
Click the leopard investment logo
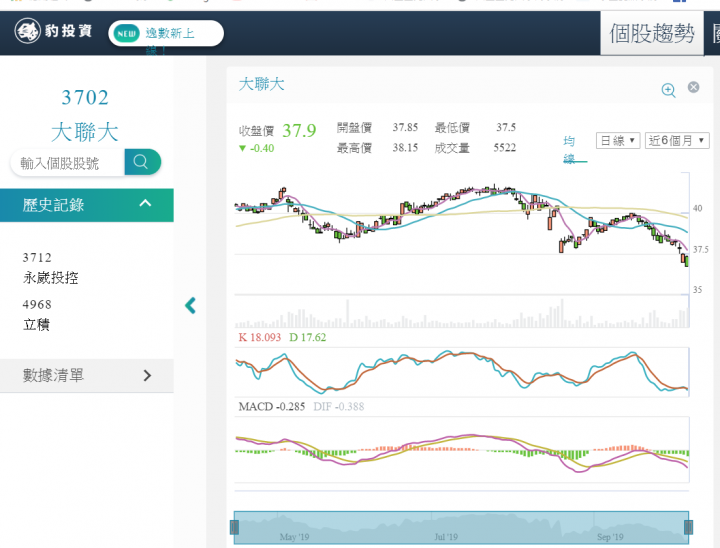(x=53, y=31)
